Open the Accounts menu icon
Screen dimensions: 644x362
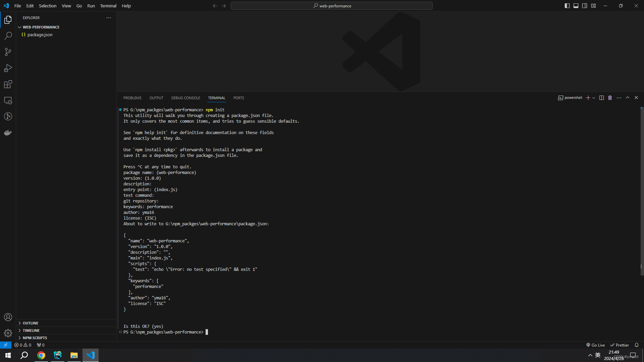click(x=8, y=317)
